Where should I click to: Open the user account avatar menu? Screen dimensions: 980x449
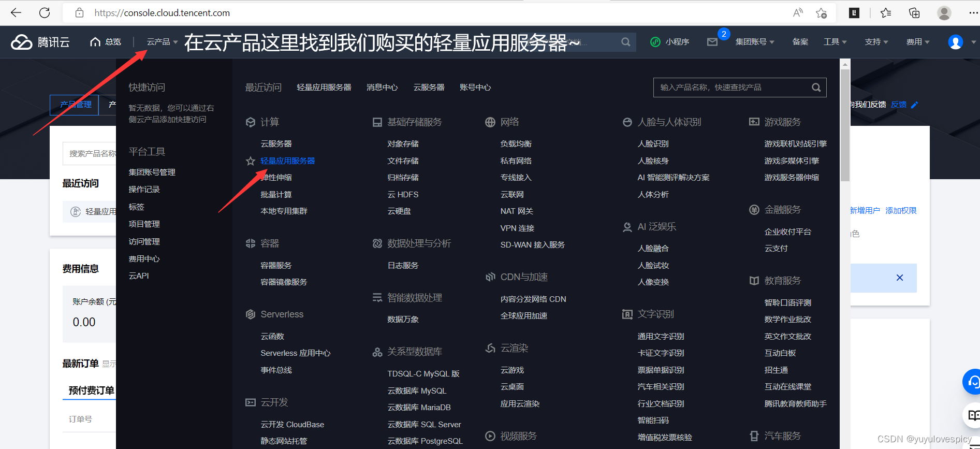[x=956, y=42]
